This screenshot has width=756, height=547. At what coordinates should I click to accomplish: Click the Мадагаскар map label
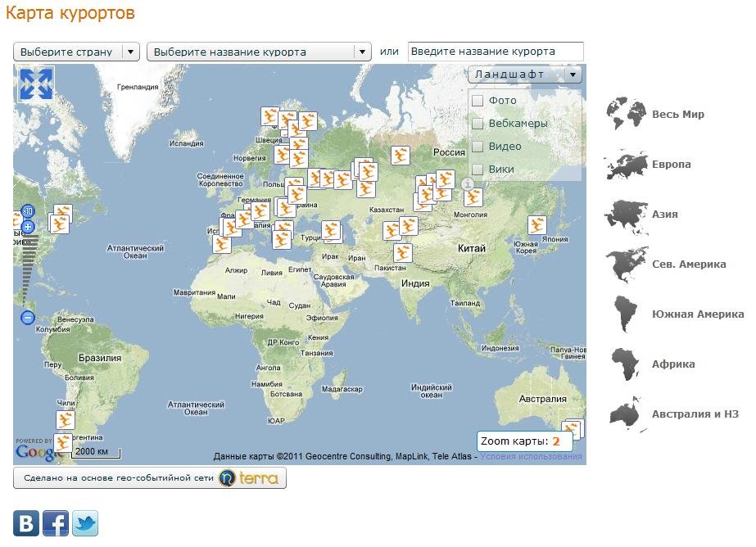tap(342, 389)
